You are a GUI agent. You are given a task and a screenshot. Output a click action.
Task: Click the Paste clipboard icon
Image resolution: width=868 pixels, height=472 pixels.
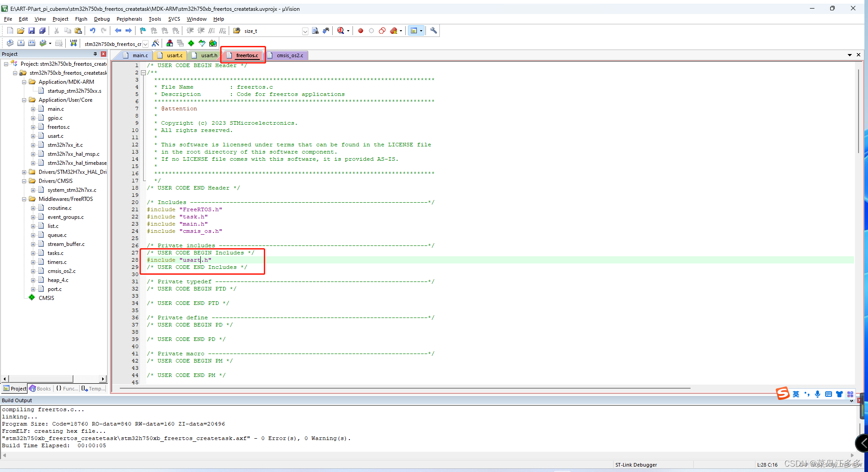coord(78,31)
